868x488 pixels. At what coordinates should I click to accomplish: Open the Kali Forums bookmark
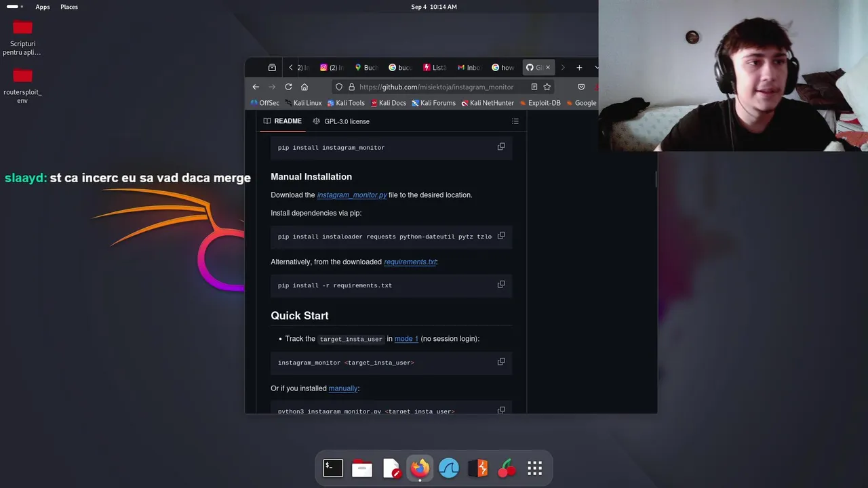point(433,103)
